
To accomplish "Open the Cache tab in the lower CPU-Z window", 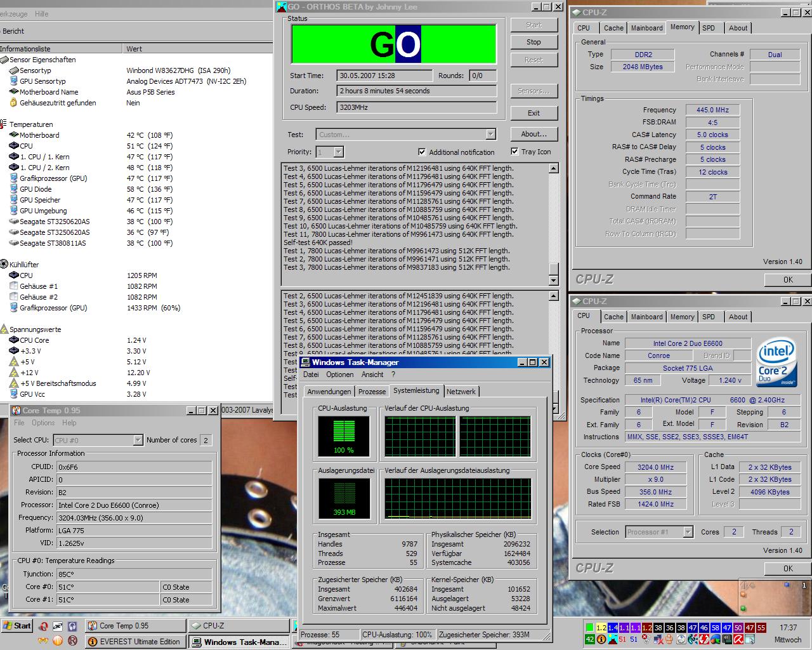I will click(613, 317).
